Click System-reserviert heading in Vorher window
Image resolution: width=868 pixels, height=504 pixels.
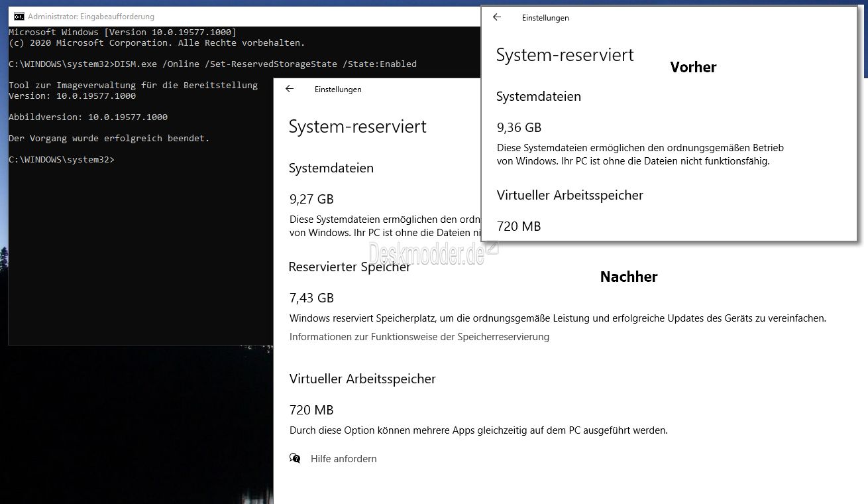pyautogui.click(x=565, y=55)
